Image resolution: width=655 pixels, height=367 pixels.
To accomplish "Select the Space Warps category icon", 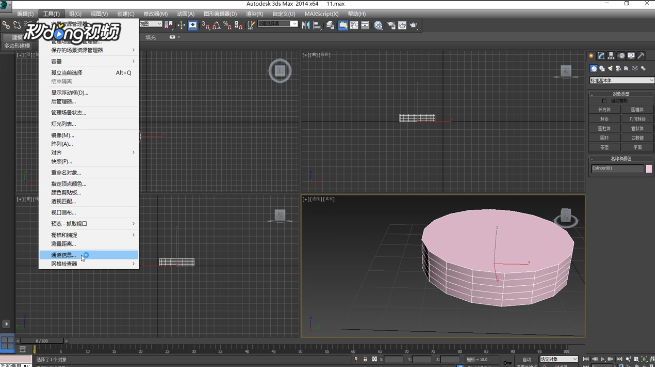I will (635, 68).
